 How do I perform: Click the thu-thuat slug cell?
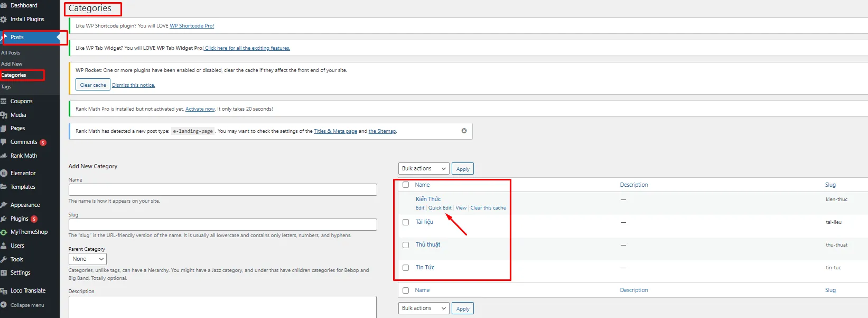837,245
